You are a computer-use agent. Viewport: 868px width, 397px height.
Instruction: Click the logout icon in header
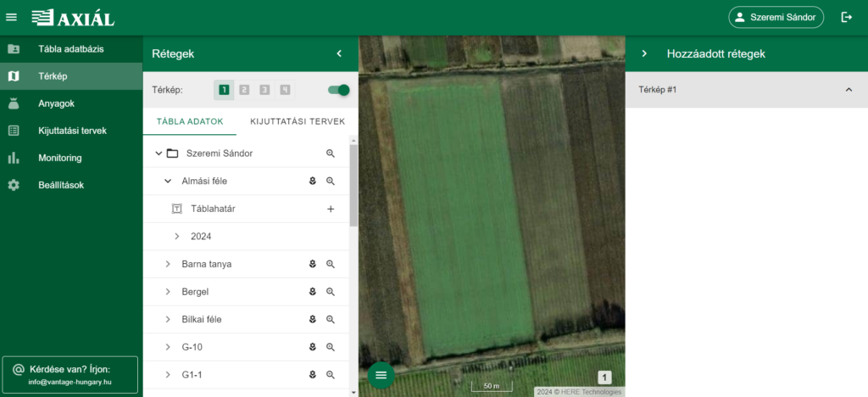pyautogui.click(x=846, y=17)
